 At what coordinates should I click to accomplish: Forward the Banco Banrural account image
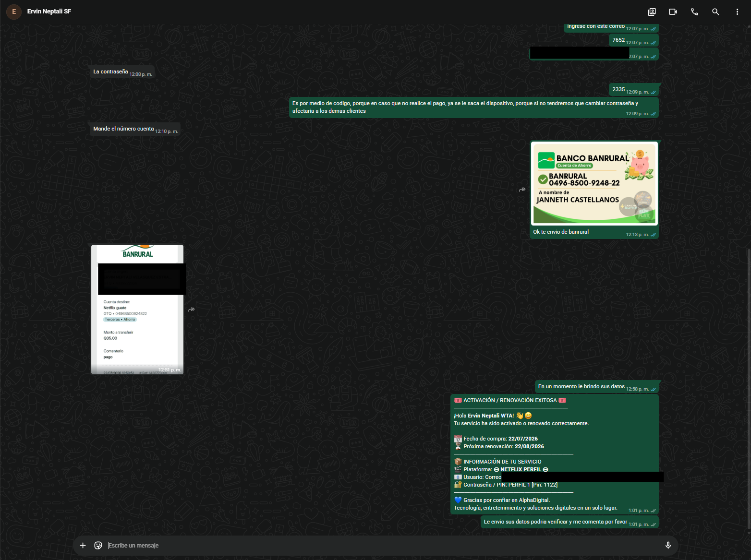[x=522, y=190]
